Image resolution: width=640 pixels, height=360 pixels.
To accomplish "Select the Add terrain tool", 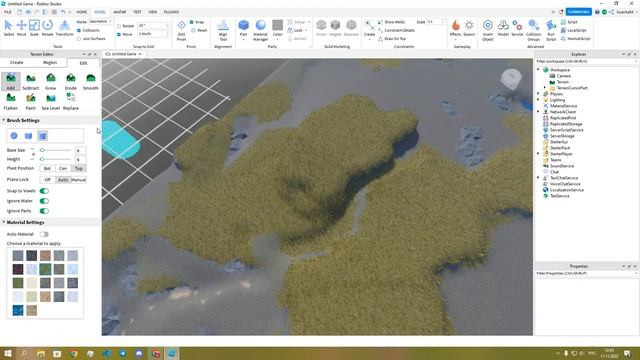I will pos(11,81).
